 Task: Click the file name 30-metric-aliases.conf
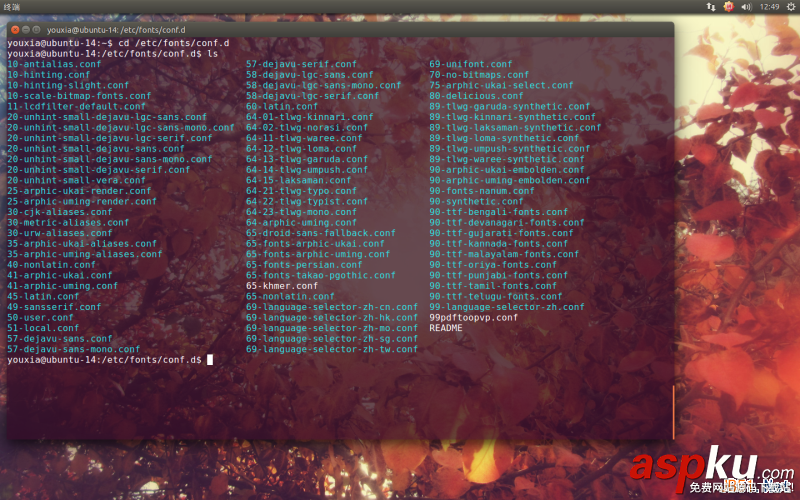pos(68,222)
